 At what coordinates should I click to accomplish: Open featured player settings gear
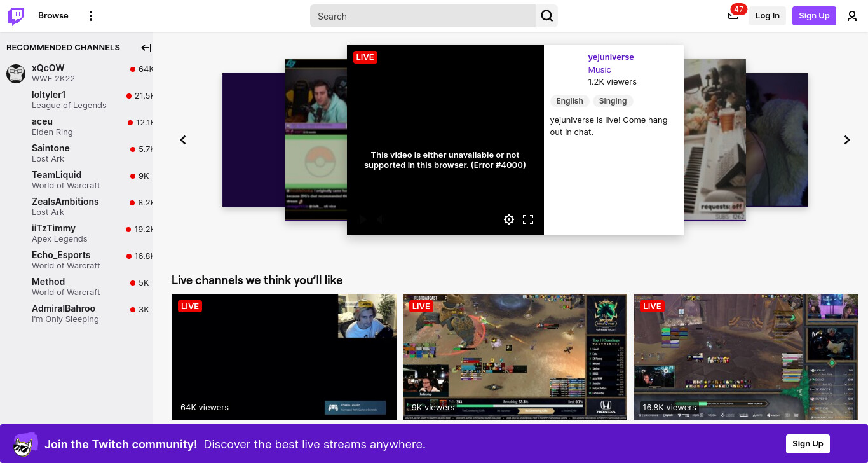click(509, 219)
